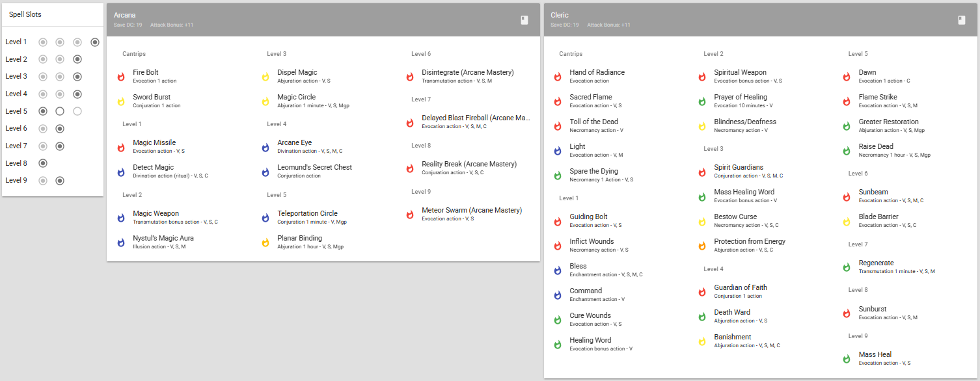Toggle the first Level 5 spell slot

coord(43,111)
